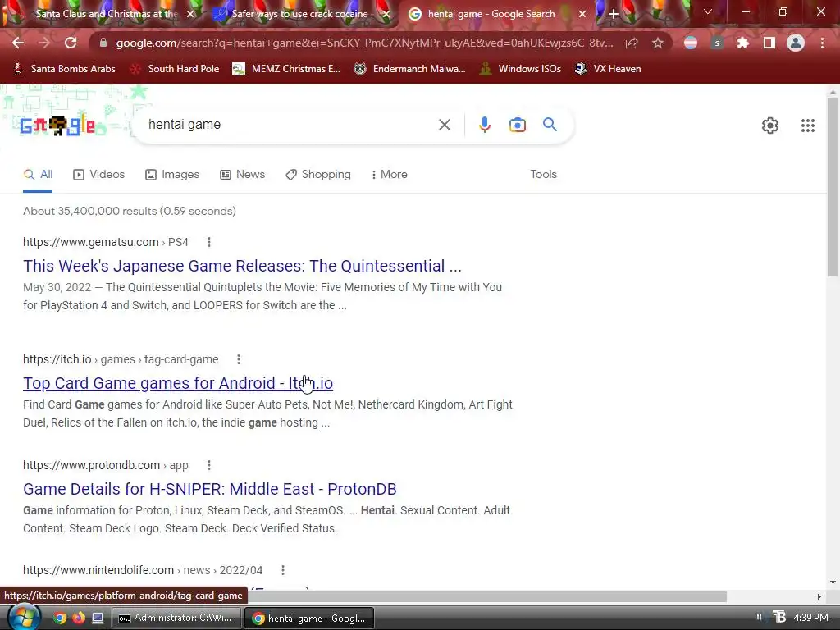The image size is (840, 630).
Task: Open the Google apps grid
Action: pyautogui.click(x=808, y=126)
